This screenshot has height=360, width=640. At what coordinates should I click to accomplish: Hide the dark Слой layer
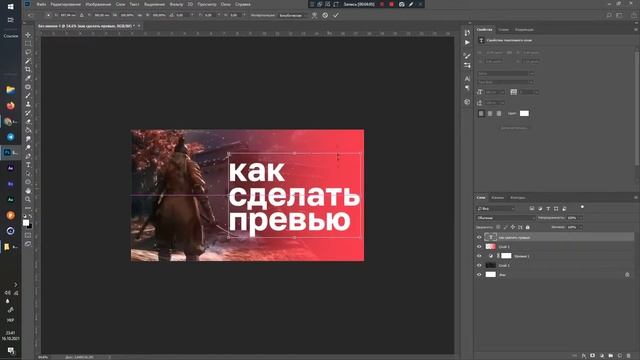point(479,265)
